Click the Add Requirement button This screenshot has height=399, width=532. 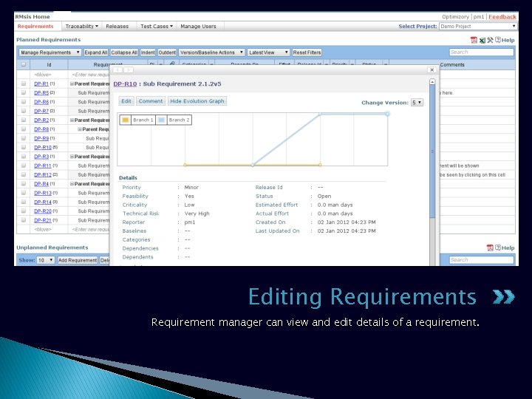(78, 260)
